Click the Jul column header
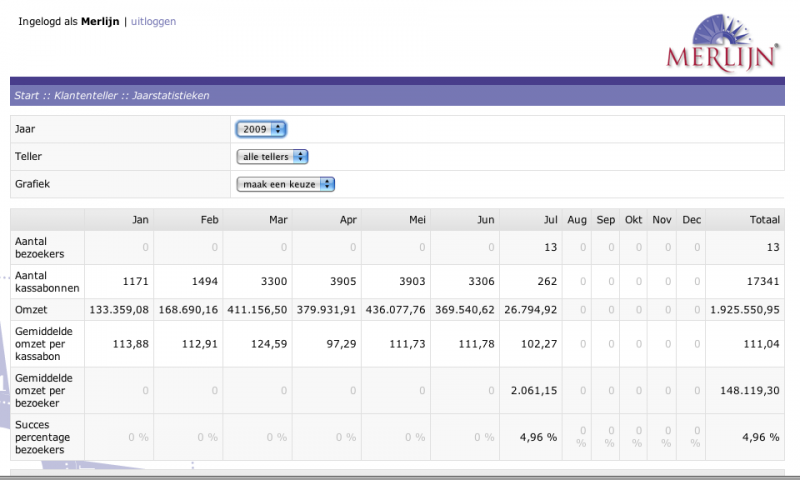The height and width of the screenshot is (480, 800). pos(548,219)
